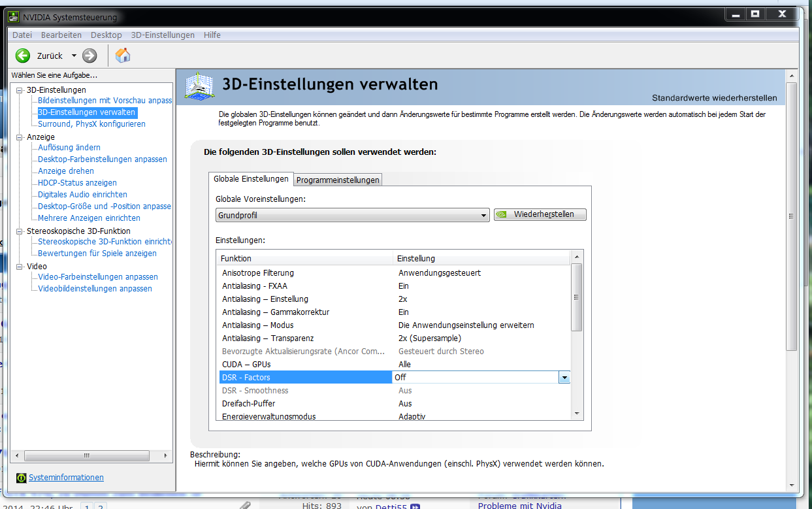Click settings list scrollbar up arrow
The image size is (812, 509).
[576, 257]
